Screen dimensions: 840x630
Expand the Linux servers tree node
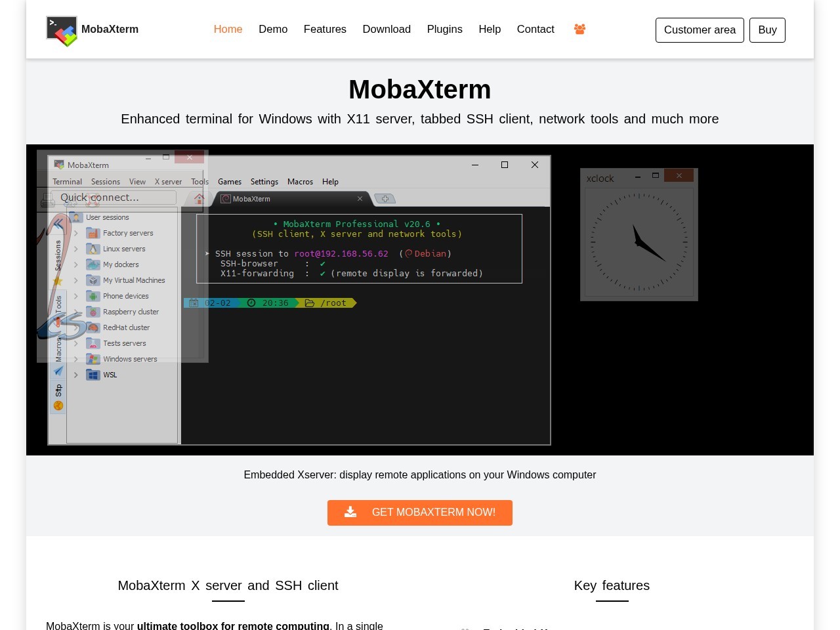pos(76,249)
